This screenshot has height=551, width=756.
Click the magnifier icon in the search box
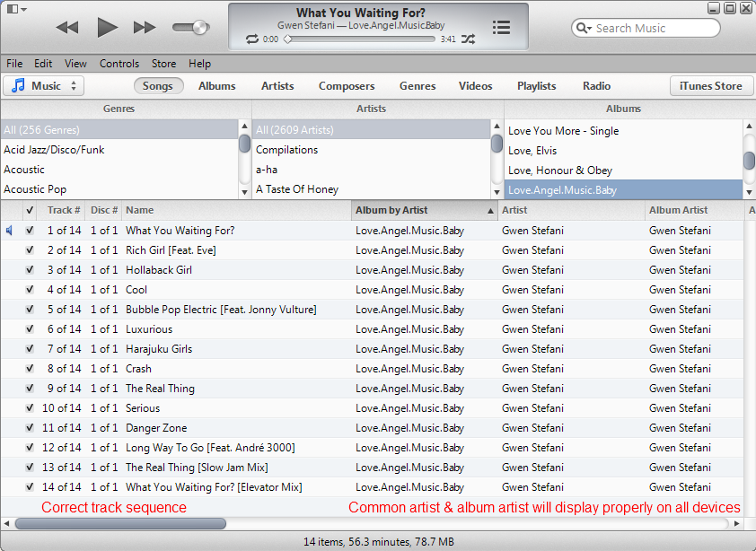(584, 28)
